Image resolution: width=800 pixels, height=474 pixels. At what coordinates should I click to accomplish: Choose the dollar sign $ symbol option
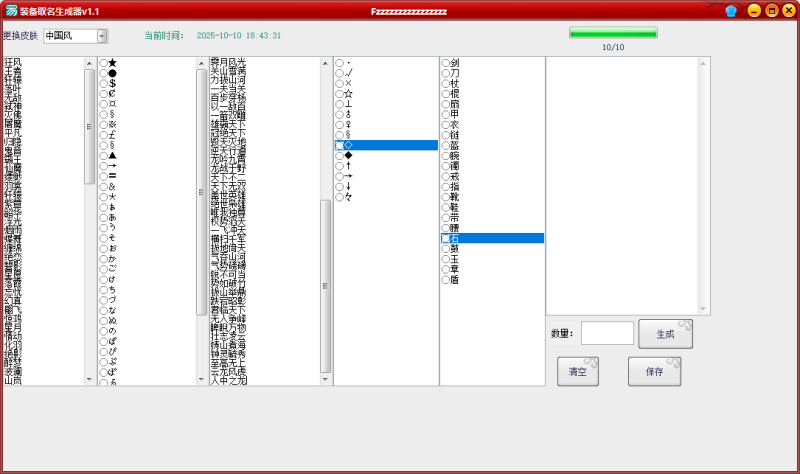[x=104, y=84]
